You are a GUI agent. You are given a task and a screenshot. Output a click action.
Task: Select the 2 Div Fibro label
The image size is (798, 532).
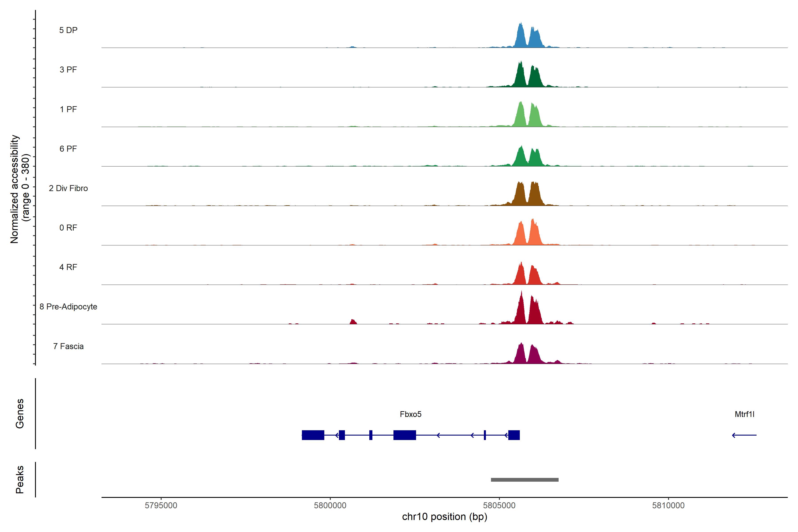68,188
